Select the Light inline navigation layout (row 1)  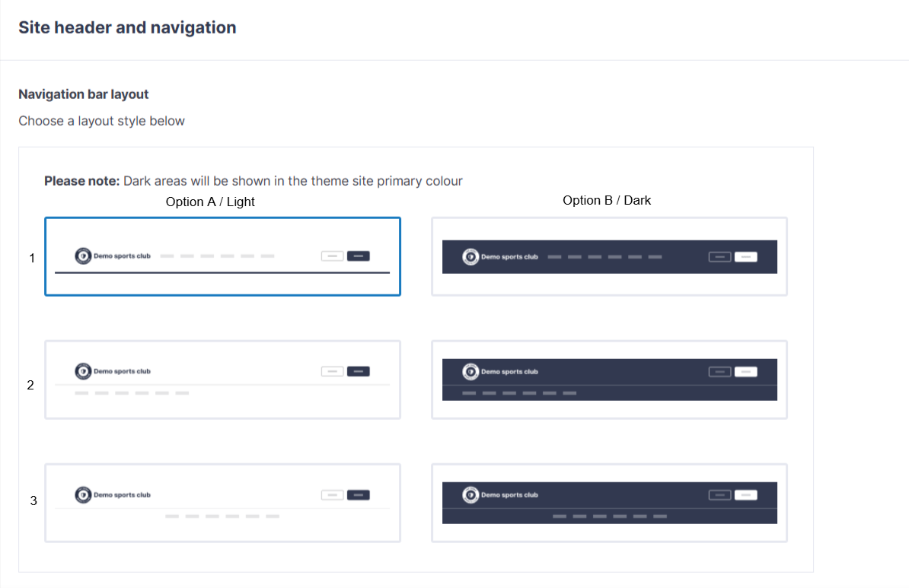(x=222, y=256)
